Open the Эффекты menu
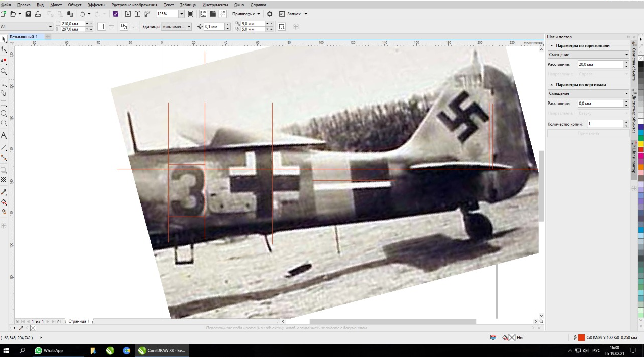Image resolution: width=644 pixels, height=358 pixels. pos(96,5)
